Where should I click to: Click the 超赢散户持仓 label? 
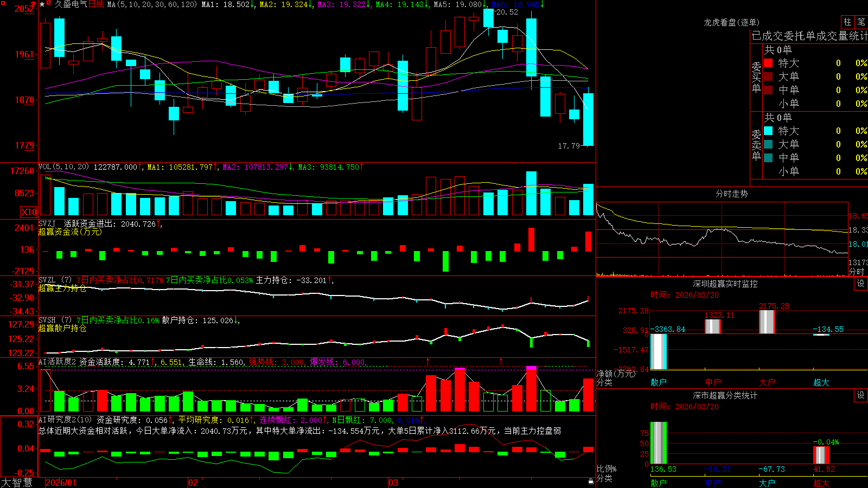click(62, 328)
